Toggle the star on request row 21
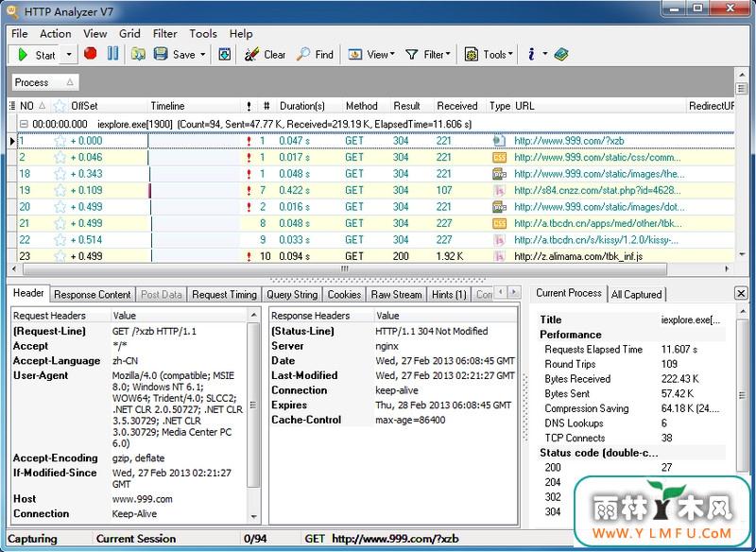The image size is (756, 552). pos(60,223)
